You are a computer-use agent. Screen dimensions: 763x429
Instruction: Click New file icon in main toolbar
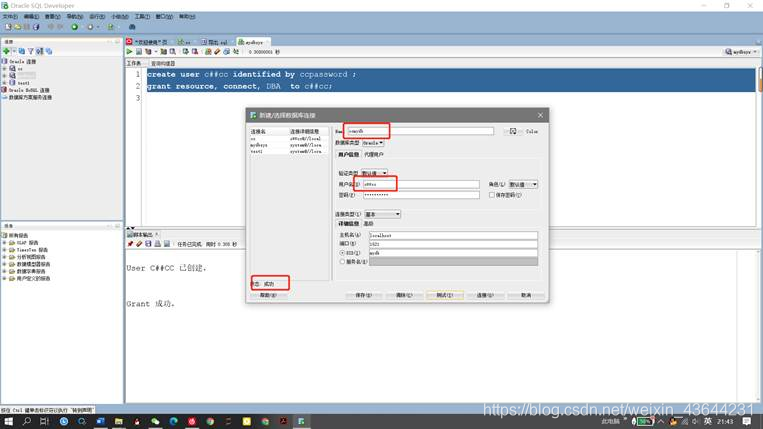tap(8, 27)
